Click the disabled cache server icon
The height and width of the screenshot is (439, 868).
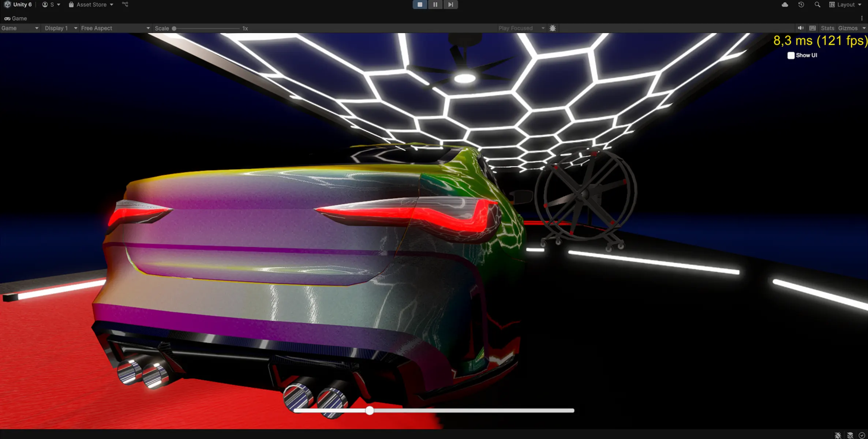[850, 435]
